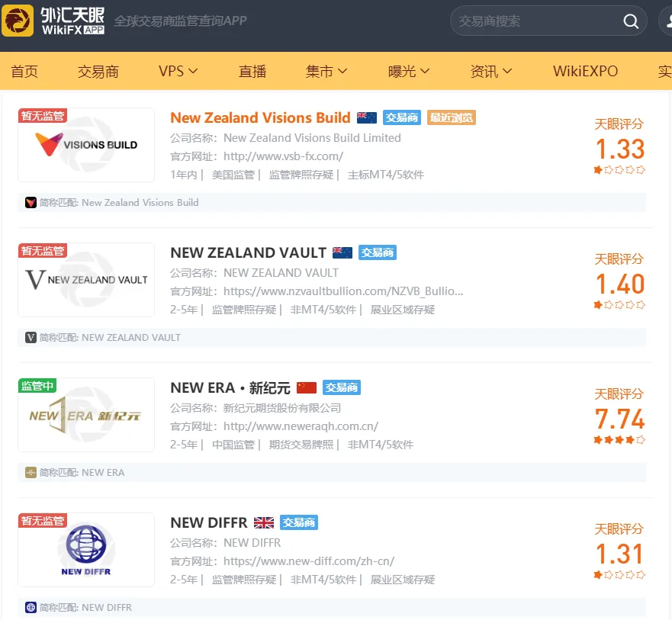Open New Zealand Visions Build title link
This screenshot has height=620, width=672.
click(x=260, y=117)
